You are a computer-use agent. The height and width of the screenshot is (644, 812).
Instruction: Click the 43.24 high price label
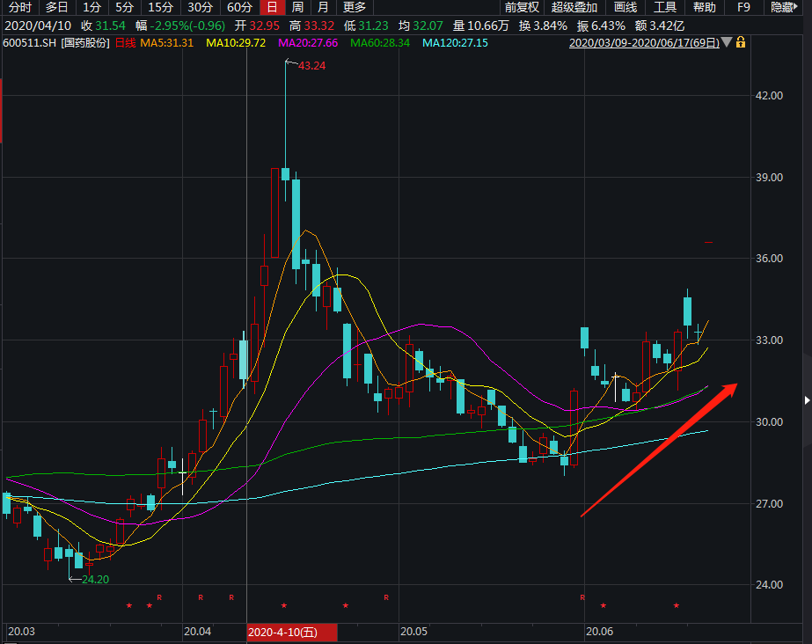313,65
